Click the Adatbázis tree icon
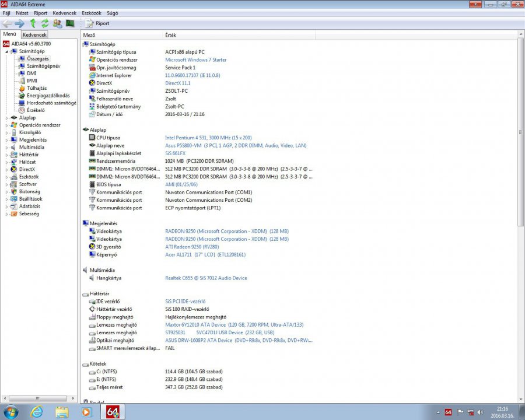The image size is (525, 420). 14,206
